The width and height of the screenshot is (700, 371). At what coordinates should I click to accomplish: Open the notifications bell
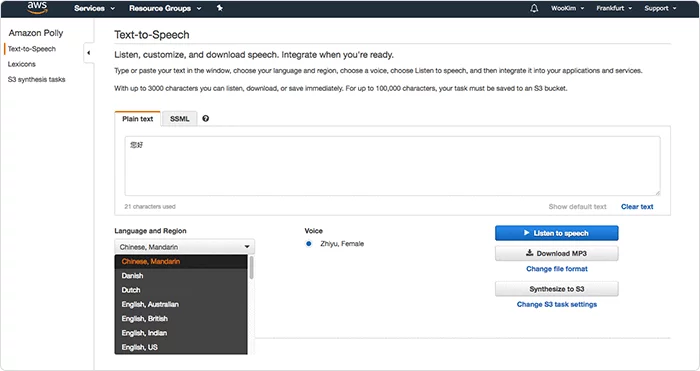point(534,8)
